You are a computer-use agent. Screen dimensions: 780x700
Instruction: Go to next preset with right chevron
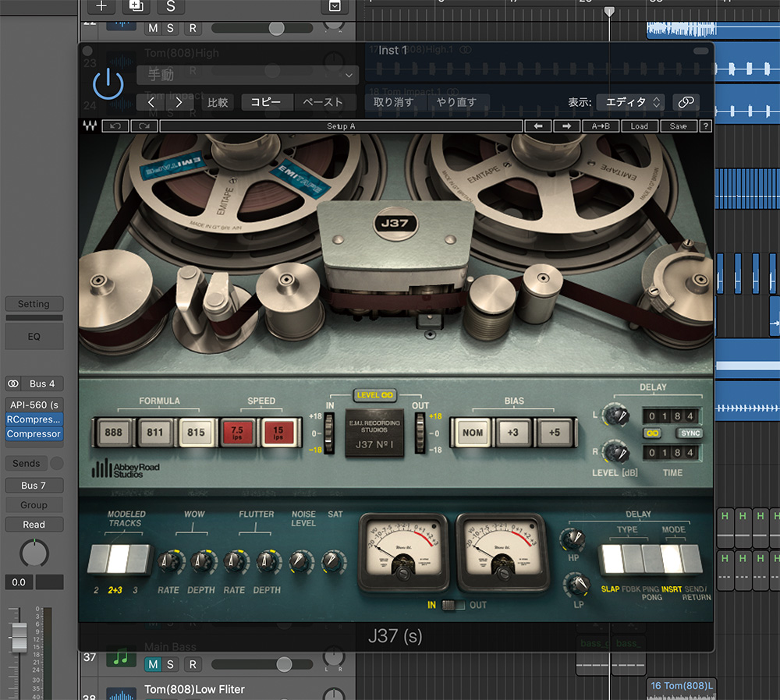[x=179, y=102]
